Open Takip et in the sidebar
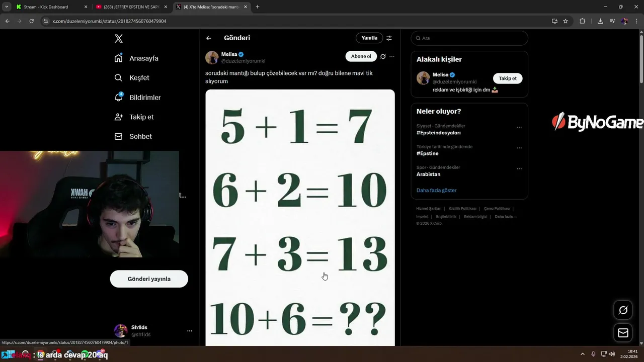644x362 pixels. (134, 117)
